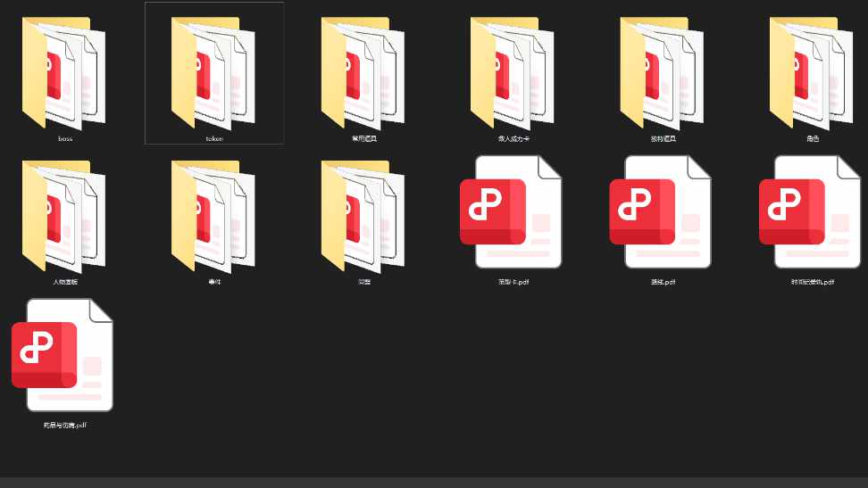Open the 角色 folder icon
This screenshot has height=488, width=868.
point(812,71)
